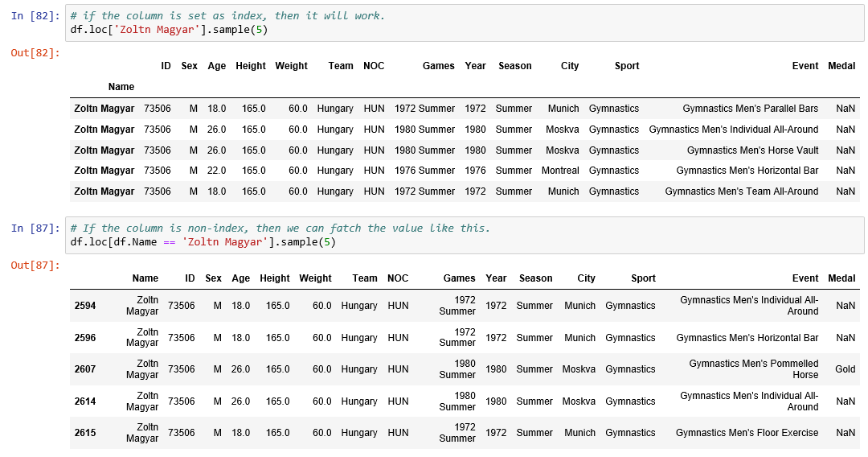The width and height of the screenshot is (868, 457).
Task: Click the Gold medal cell
Action: [x=845, y=369]
